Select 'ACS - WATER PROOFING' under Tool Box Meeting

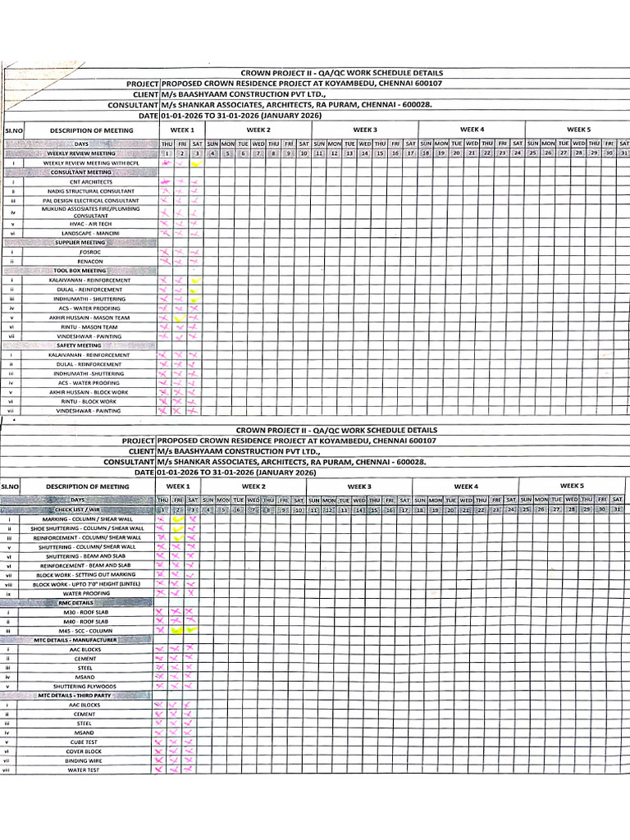(x=90, y=308)
